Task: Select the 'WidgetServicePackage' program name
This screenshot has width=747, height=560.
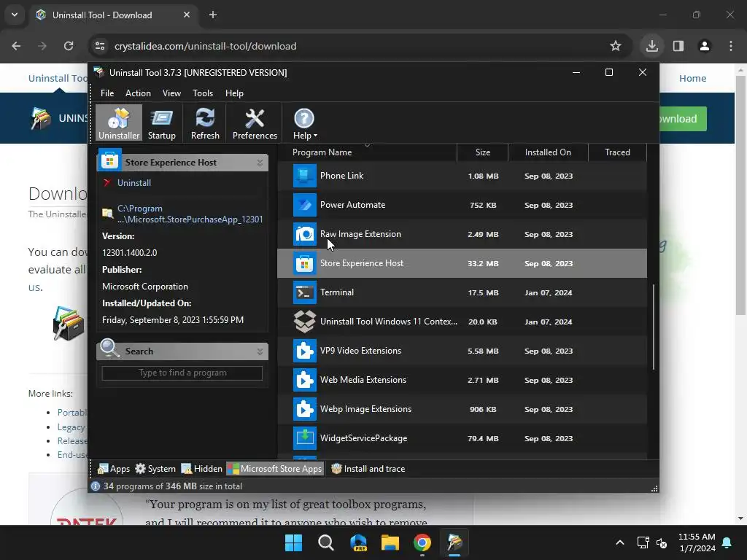Action: pyautogui.click(x=363, y=438)
